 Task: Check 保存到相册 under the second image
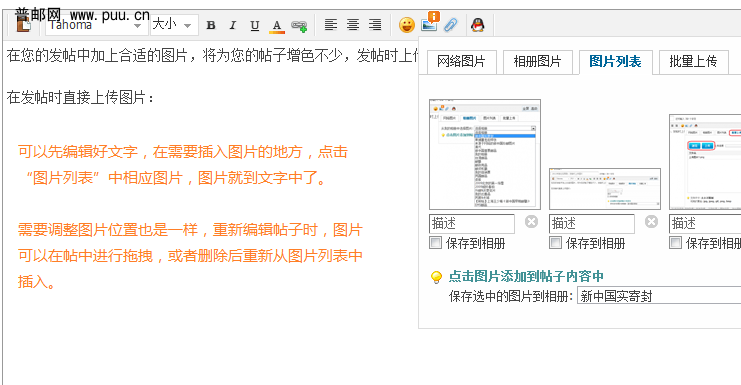pyautogui.click(x=555, y=243)
